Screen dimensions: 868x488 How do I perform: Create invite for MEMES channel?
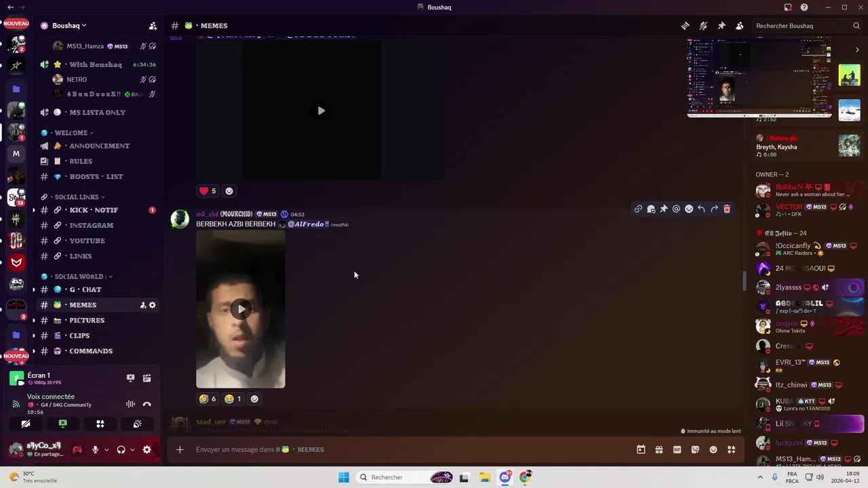point(143,305)
